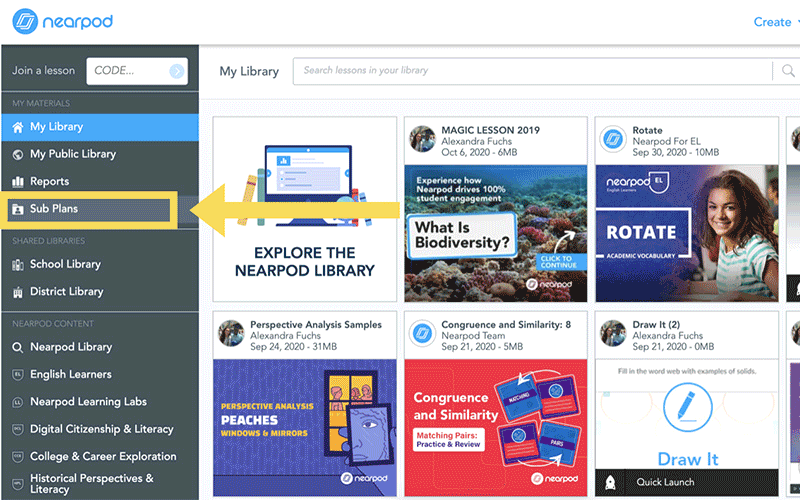The height and width of the screenshot is (500, 800).
Task: Click Quick Launch rocket icon
Action: pyautogui.click(x=610, y=483)
